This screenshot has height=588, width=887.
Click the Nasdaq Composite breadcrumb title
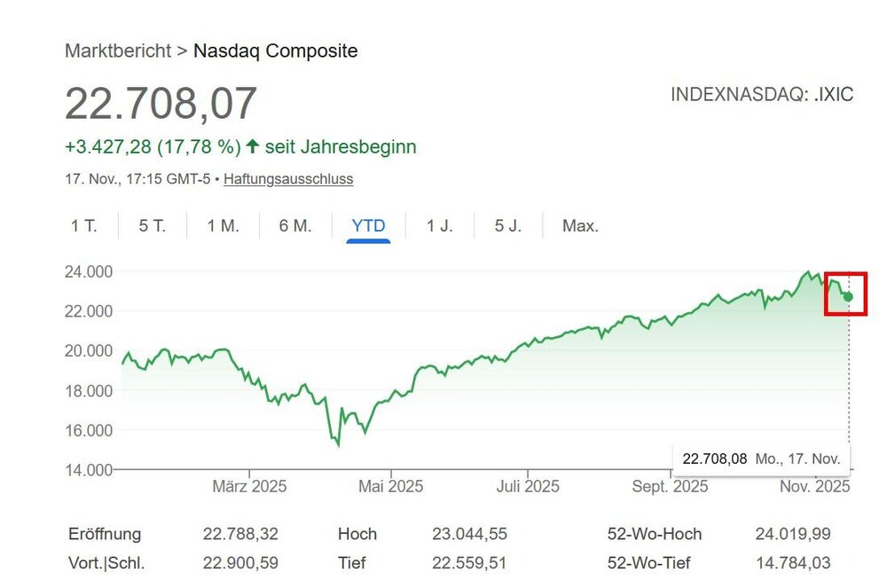(276, 51)
